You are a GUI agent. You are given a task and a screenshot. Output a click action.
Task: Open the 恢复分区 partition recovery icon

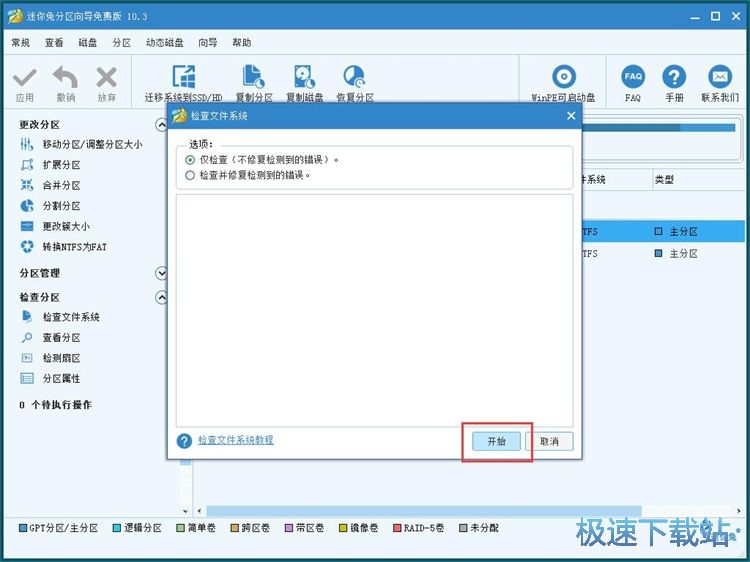pyautogui.click(x=354, y=77)
